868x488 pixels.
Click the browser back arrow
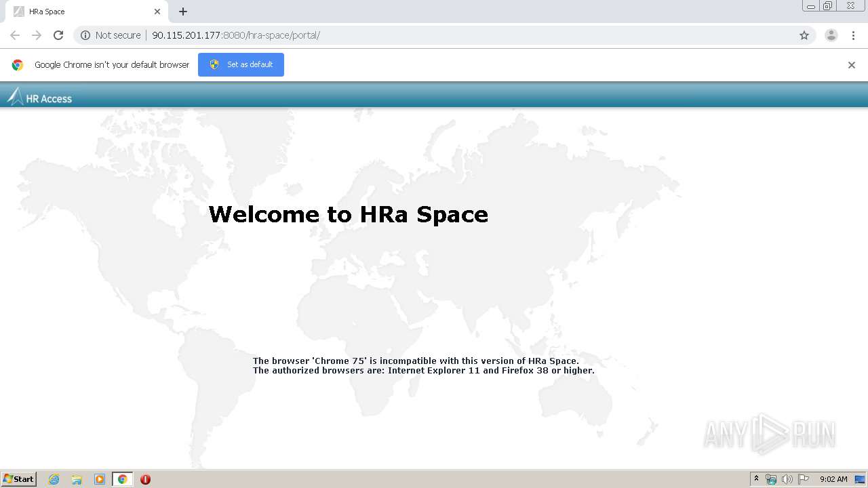(x=15, y=35)
